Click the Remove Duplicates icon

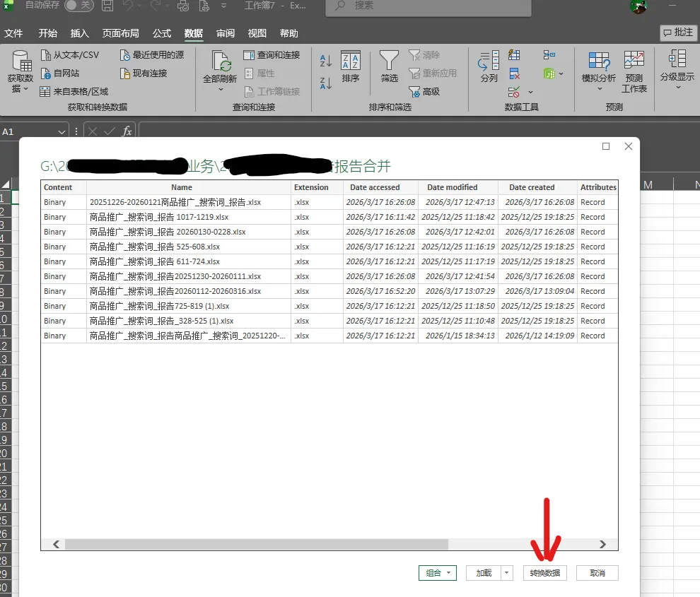coord(514,73)
